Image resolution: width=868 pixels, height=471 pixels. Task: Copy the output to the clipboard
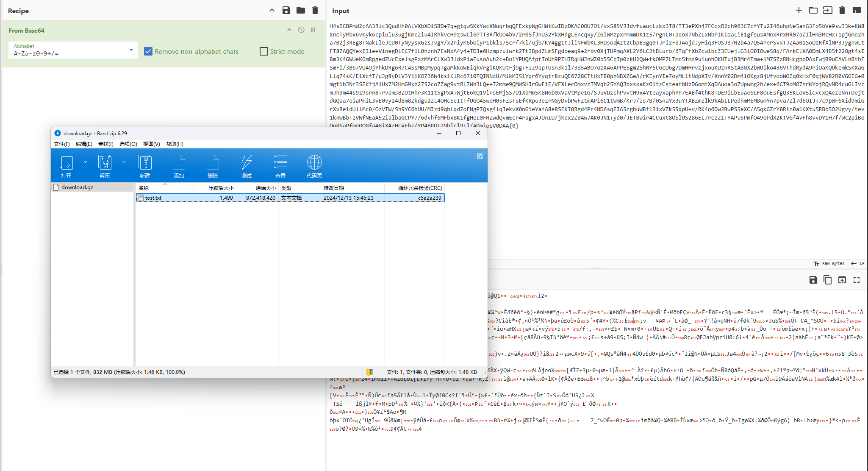point(827,280)
